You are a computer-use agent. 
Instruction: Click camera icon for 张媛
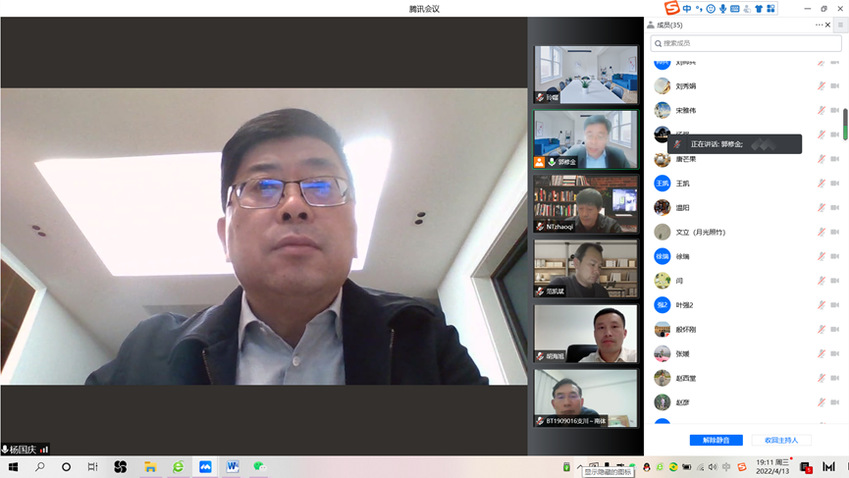[x=835, y=353]
